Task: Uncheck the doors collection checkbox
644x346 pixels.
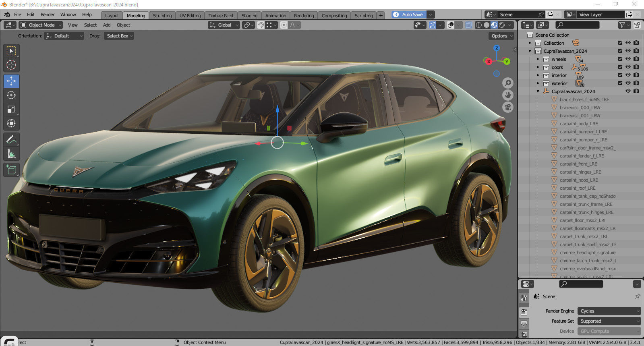Action: pos(620,67)
